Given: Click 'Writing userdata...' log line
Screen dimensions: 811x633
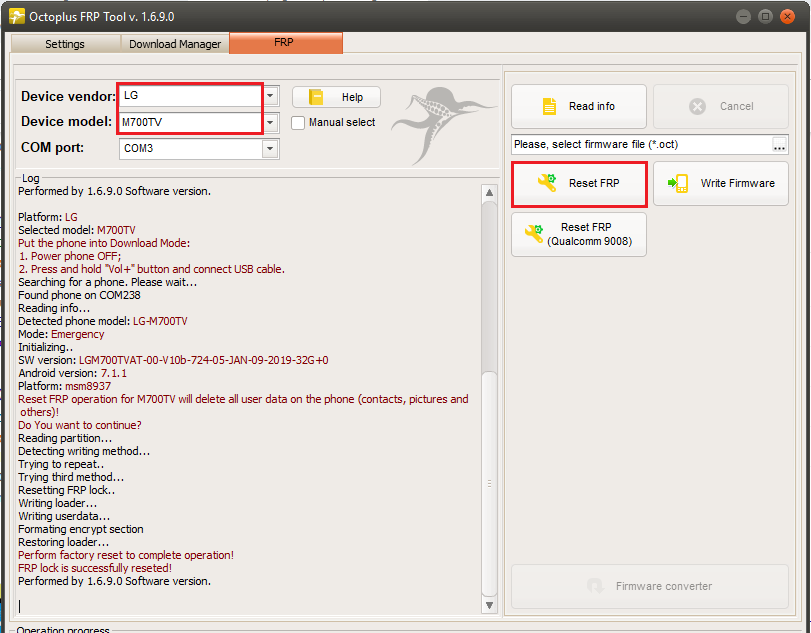Looking at the screenshot, I should click(64, 516).
